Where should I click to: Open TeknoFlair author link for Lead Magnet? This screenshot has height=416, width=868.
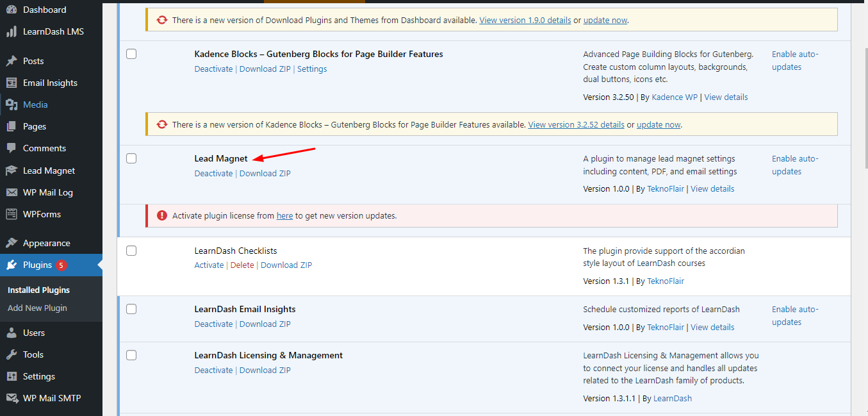tap(666, 188)
